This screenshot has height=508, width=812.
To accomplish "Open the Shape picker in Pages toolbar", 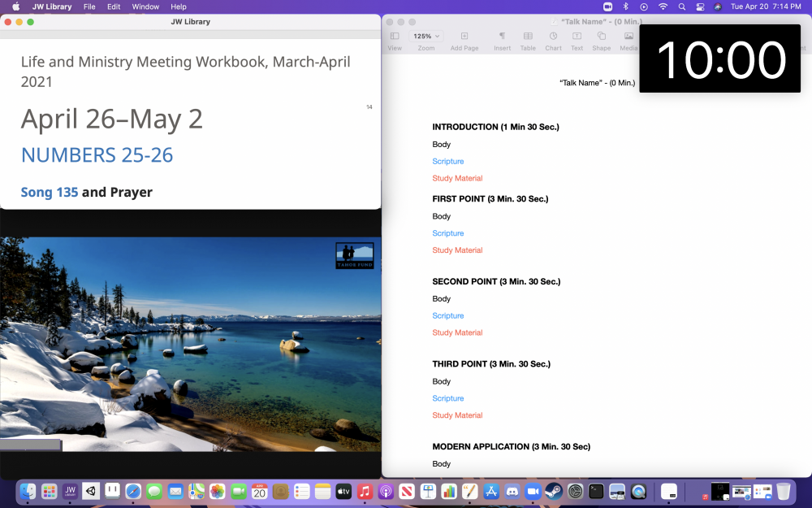I will pos(601,37).
